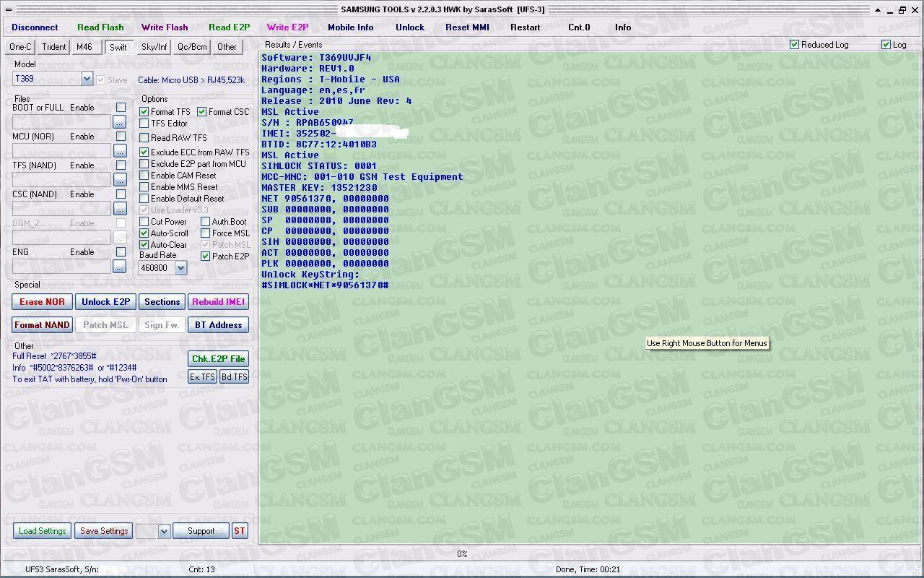Browse for the BOOT or FULL file
Screen dimensions: 924x578
[120, 122]
